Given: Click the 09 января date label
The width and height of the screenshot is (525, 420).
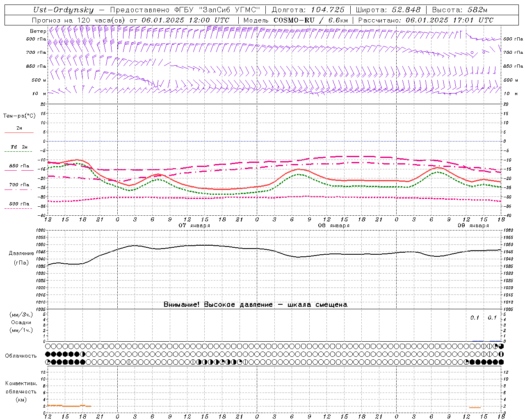Looking at the screenshot, I should coord(473,226).
